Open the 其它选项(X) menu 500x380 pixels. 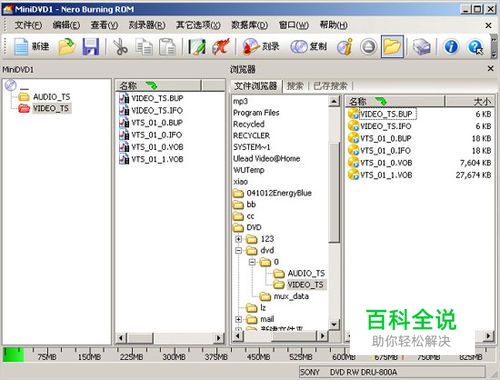point(198,25)
